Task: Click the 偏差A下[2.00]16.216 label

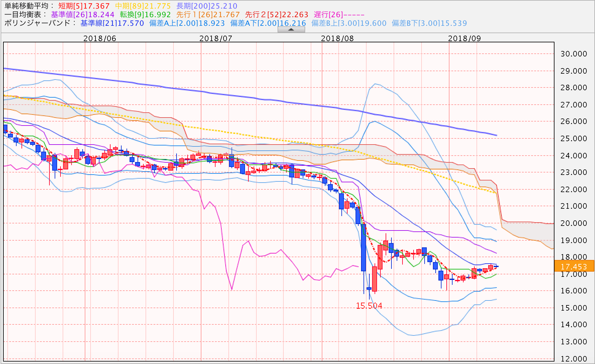Action: [268, 23]
